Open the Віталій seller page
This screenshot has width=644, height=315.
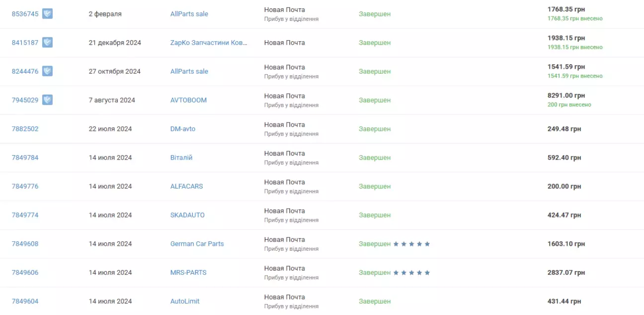coord(181,158)
